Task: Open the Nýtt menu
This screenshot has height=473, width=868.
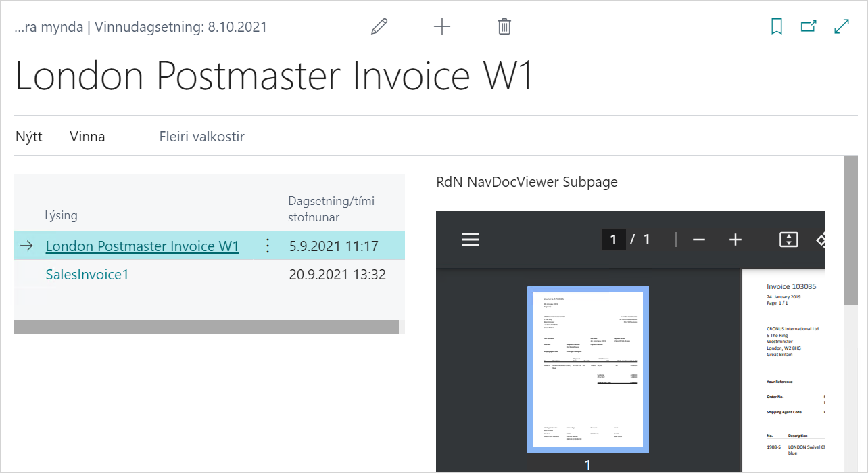Action: (29, 137)
